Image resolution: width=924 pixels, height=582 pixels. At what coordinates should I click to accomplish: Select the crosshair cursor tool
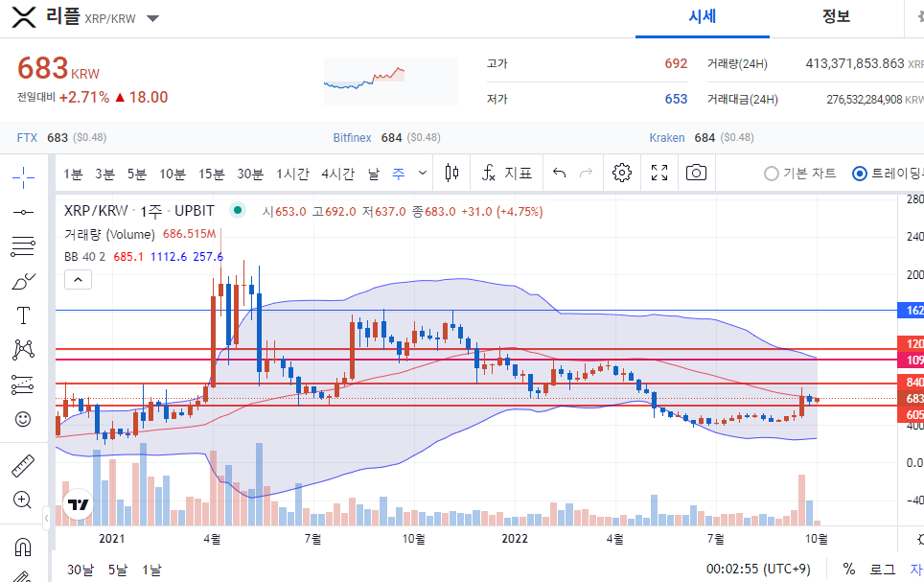click(x=23, y=176)
